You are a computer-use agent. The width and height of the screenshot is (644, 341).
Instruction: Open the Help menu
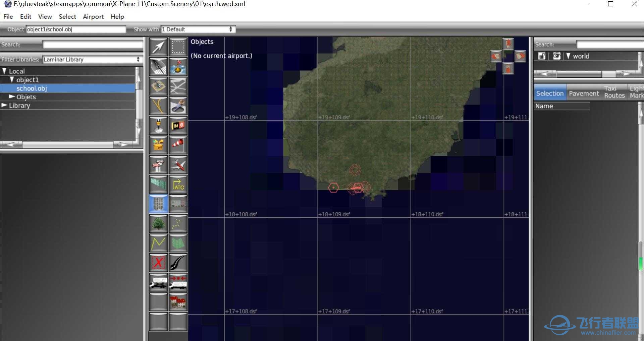pos(117,16)
